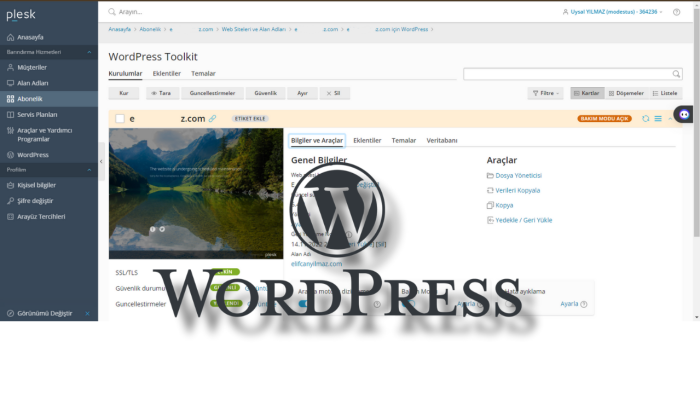Click Kopya tool link
Image resolution: width=700 pixels, height=394 pixels.
(x=504, y=205)
